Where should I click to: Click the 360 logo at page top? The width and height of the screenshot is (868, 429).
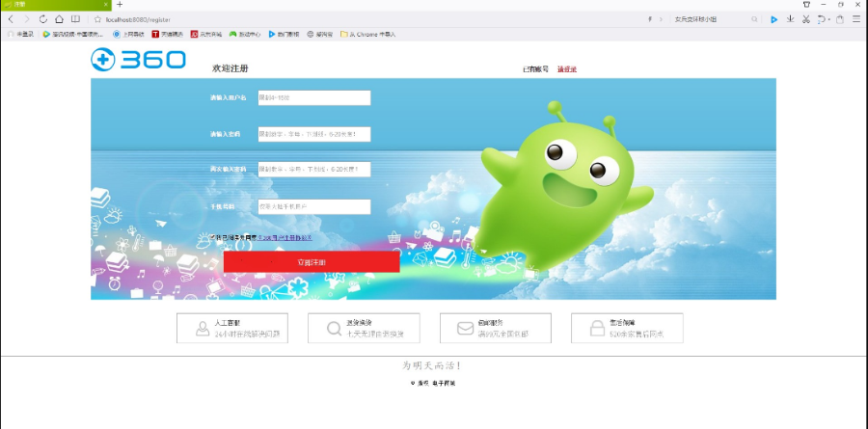pos(138,60)
